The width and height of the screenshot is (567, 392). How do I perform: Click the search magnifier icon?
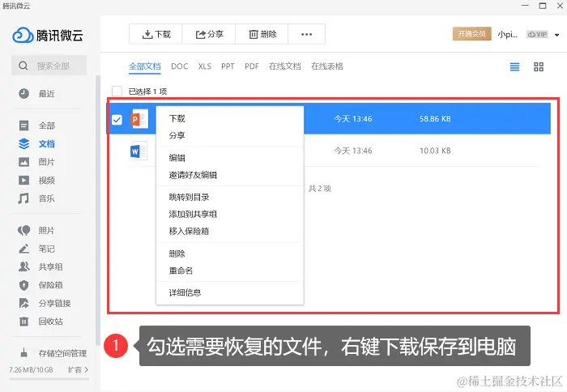coord(23,66)
